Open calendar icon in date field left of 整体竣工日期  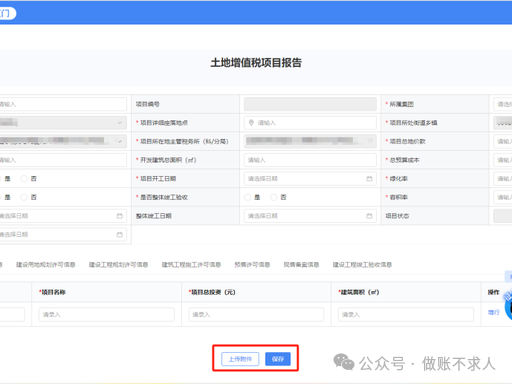(119, 216)
